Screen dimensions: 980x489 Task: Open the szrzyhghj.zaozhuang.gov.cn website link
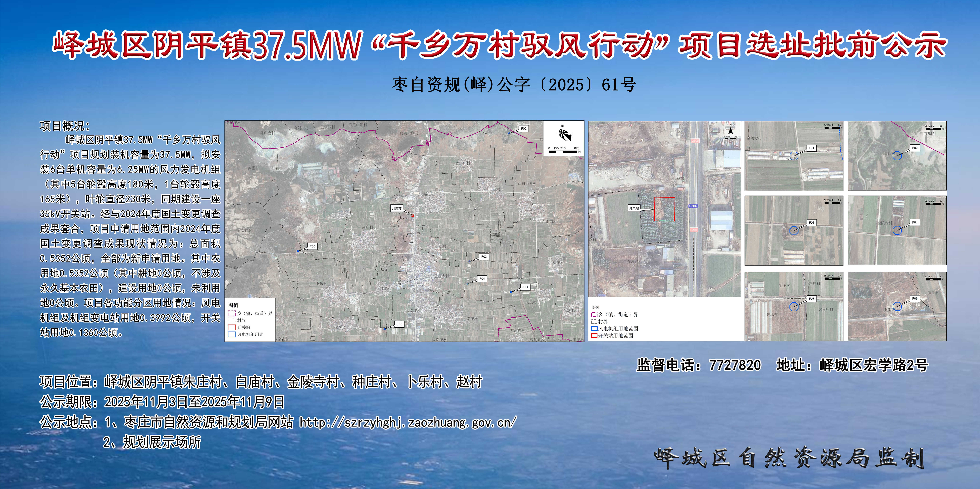click(x=408, y=422)
